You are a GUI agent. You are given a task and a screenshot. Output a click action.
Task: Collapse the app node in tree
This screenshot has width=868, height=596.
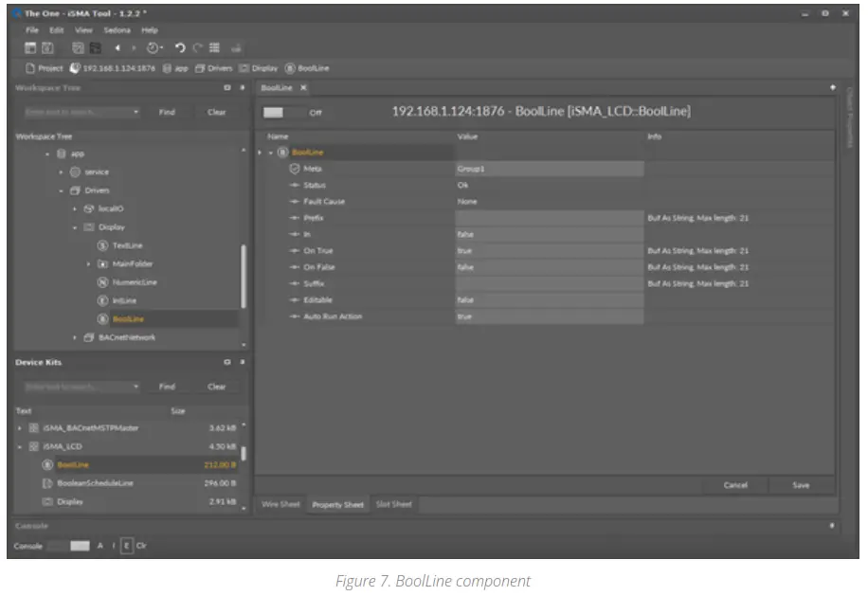(47, 154)
